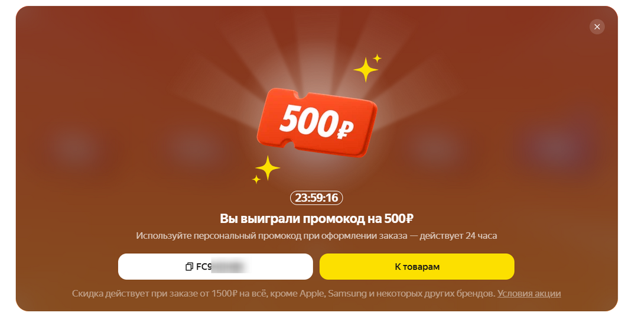The width and height of the screenshot is (644, 320).
Task: Click the heading Вы выиграли промокод на 500₽
Action: [316, 218]
